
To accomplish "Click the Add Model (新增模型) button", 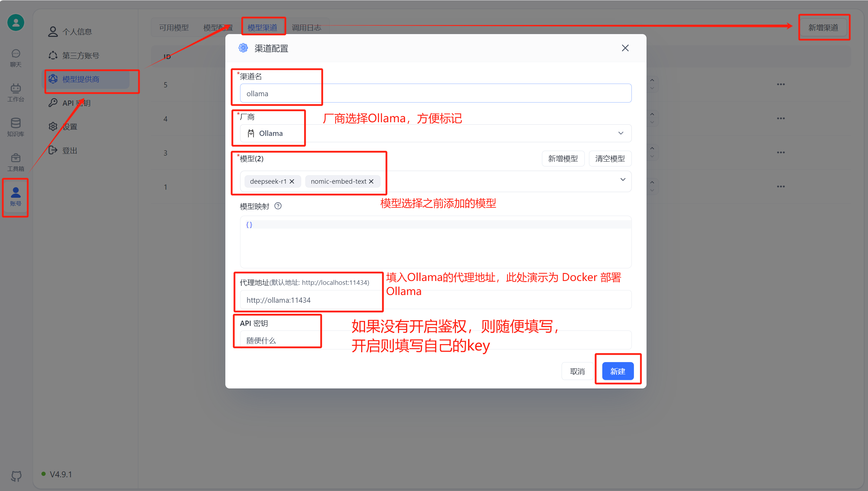I will coord(563,159).
